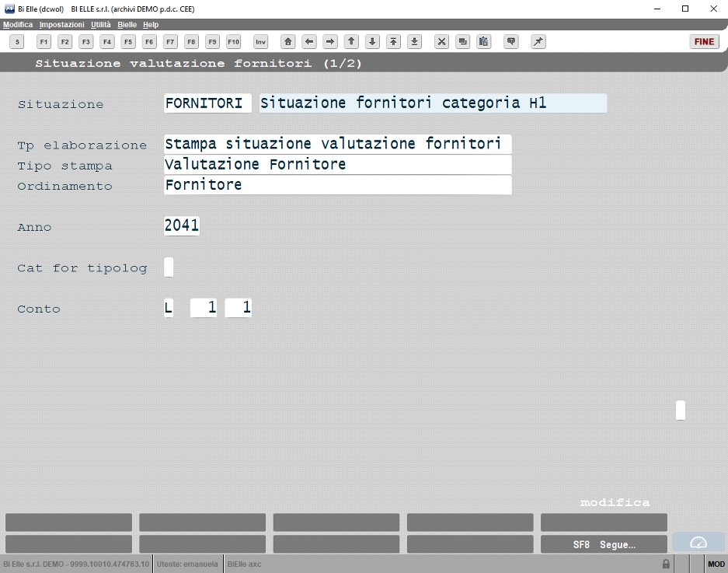Viewport: 728px width, 573px height.
Task: Open the Modifica menu
Action: [x=18, y=25]
